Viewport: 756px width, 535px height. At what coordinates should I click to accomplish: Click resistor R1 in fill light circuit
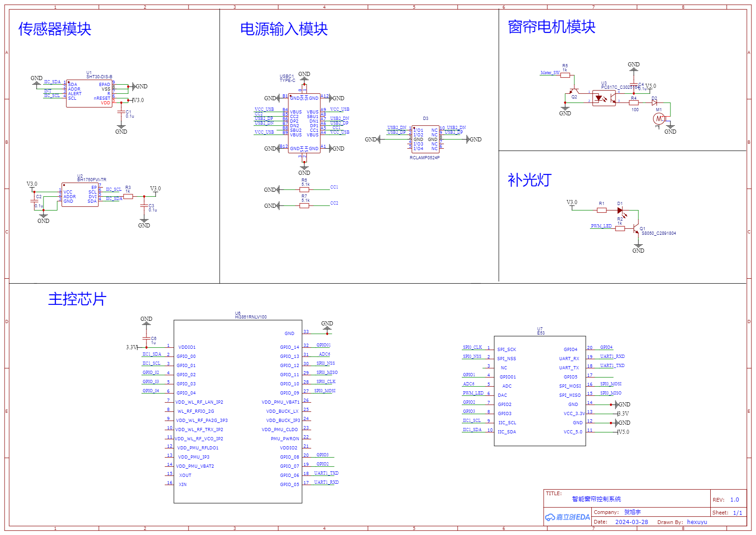pyautogui.click(x=602, y=210)
